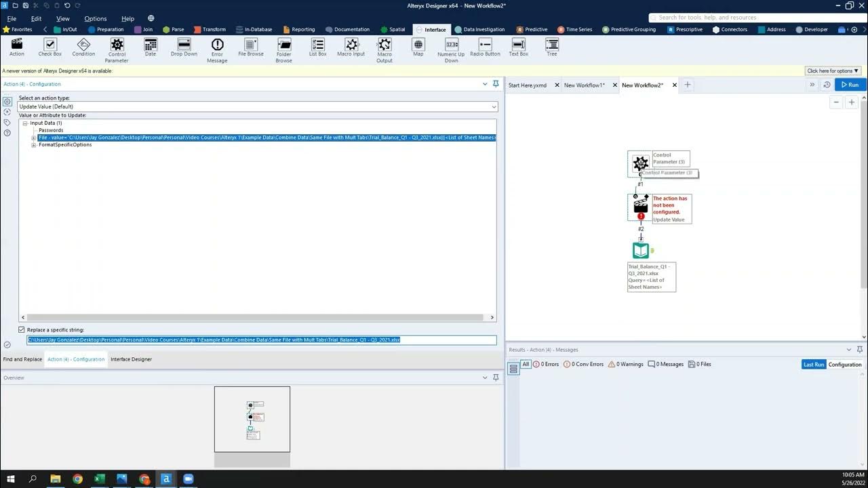Choose the Tree interface tool
This screenshot has height=488, width=868.
(x=552, y=46)
